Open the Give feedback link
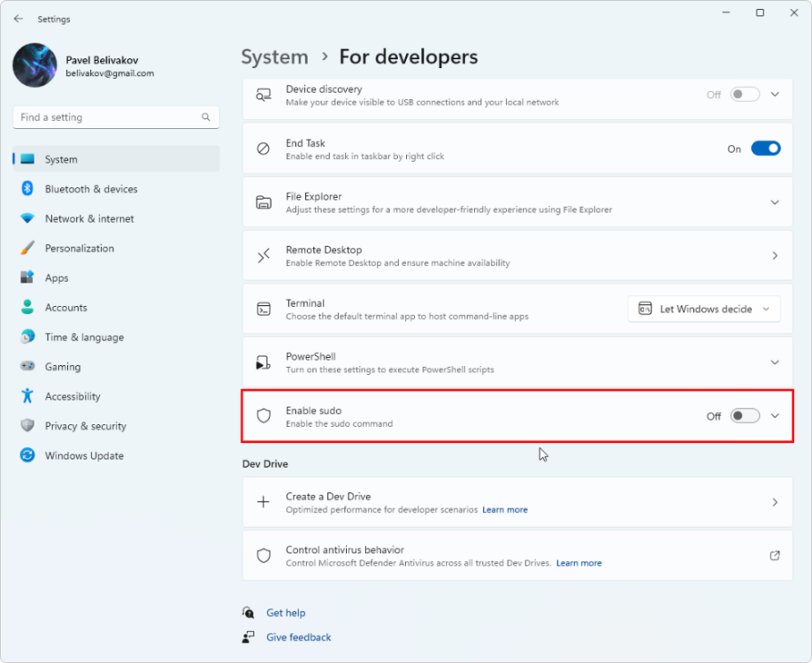Image resolution: width=812 pixels, height=663 pixels. (299, 637)
